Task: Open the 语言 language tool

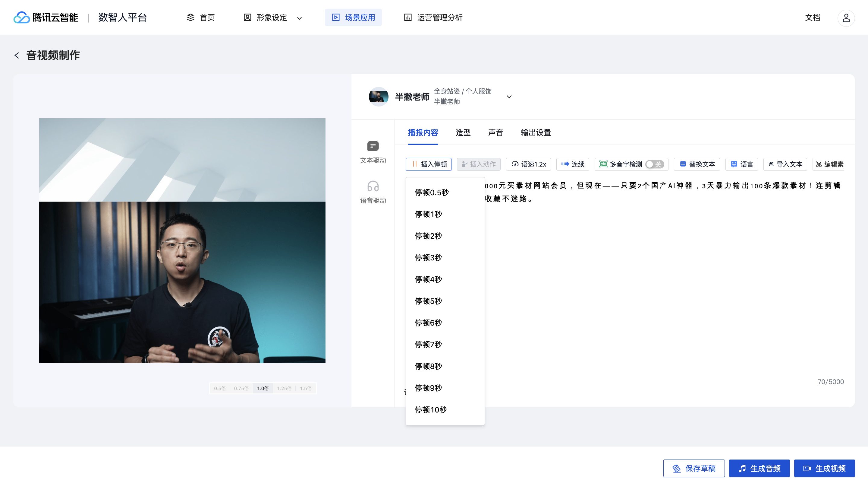Action: coord(741,164)
